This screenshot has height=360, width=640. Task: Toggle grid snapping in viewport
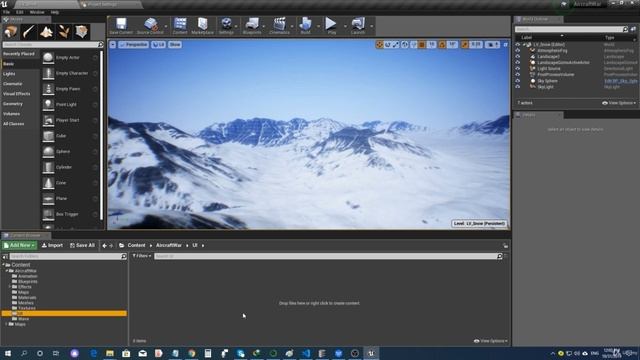point(422,44)
